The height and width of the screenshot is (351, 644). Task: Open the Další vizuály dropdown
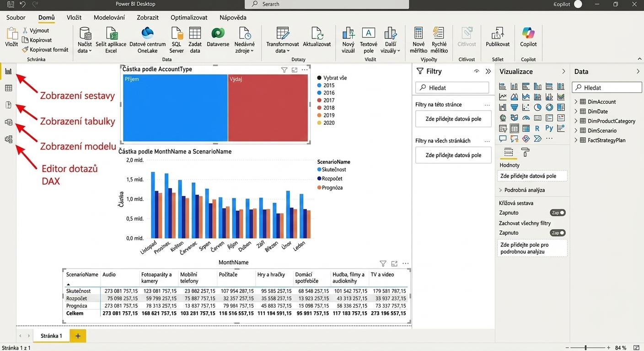[x=390, y=40]
